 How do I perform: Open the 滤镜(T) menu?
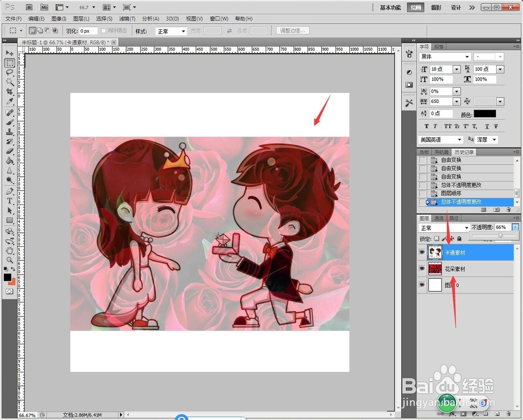(x=127, y=19)
